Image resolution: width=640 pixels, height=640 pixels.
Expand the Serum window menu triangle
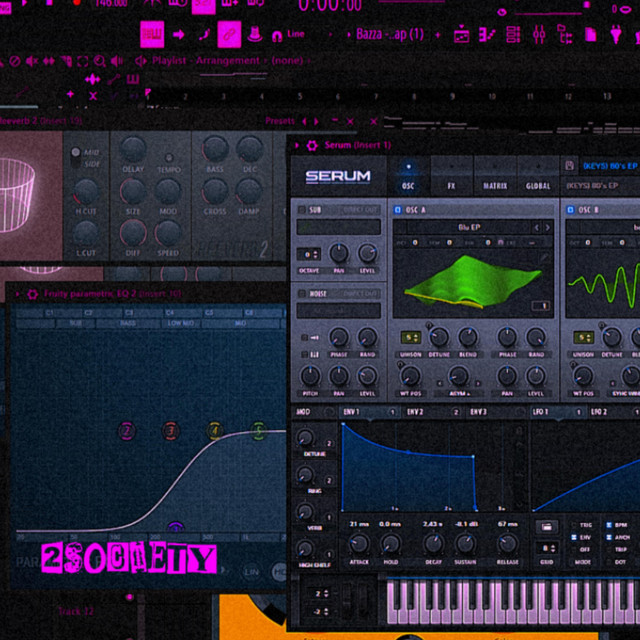tap(297, 145)
